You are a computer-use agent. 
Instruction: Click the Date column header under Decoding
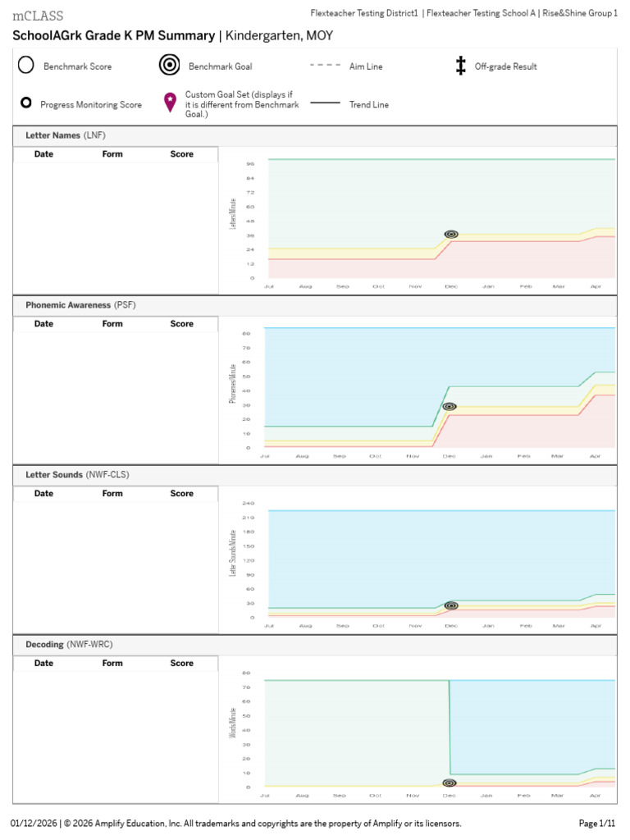pos(44,663)
